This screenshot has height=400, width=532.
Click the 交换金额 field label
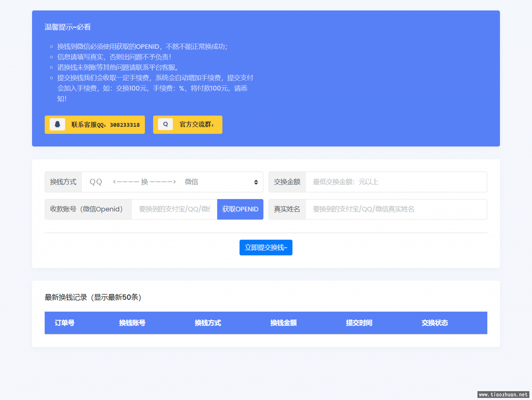[x=287, y=182]
